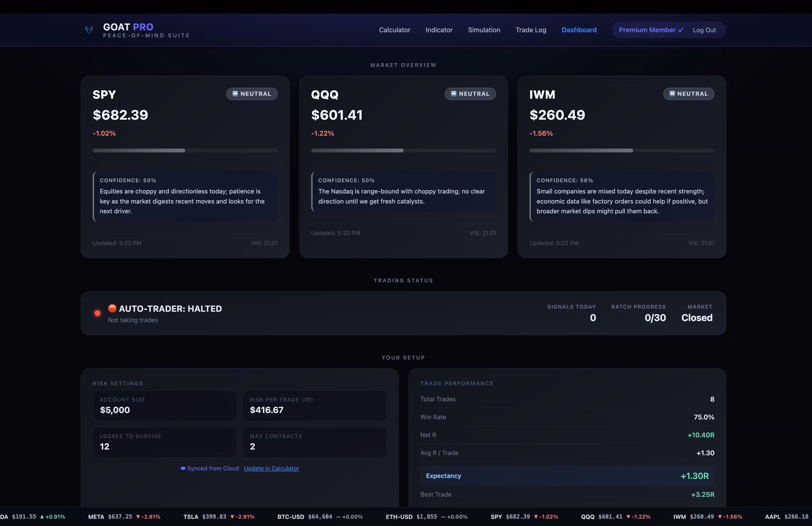Click the SPY change -1.02% in card

[x=104, y=134]
